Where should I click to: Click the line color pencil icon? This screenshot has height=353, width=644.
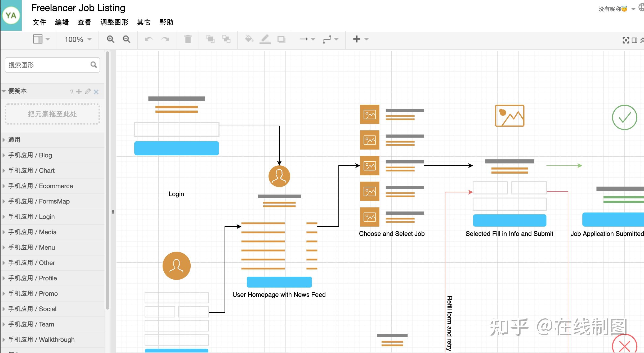pos(265,39)
